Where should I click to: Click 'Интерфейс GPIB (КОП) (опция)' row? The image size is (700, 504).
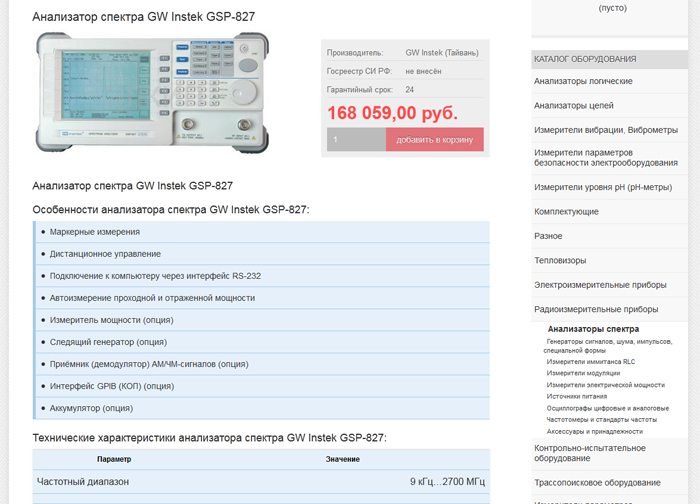coord(262,386)
